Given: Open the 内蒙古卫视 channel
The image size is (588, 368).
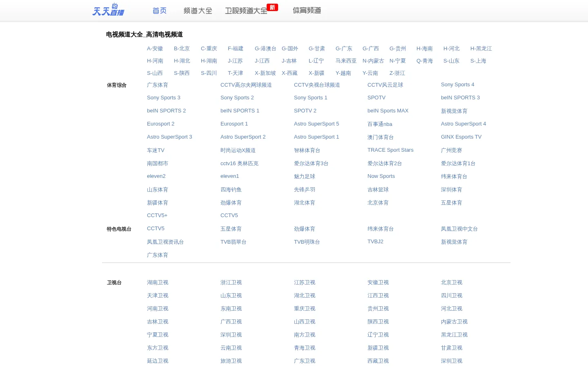Looking at the screenshot, I should 454,322.
